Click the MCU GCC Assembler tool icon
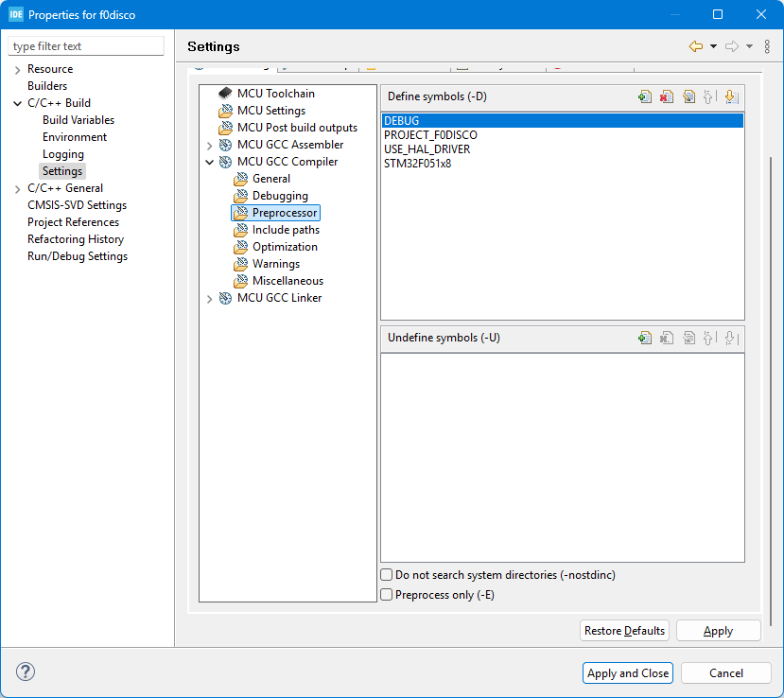 (x=225, y=145)
